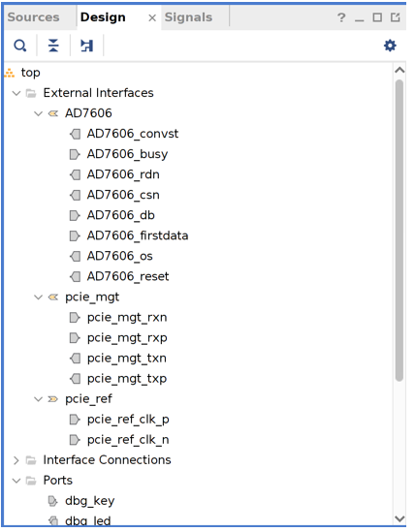
Task: Click the scrollbar down arrow
Action: point(399,519)
